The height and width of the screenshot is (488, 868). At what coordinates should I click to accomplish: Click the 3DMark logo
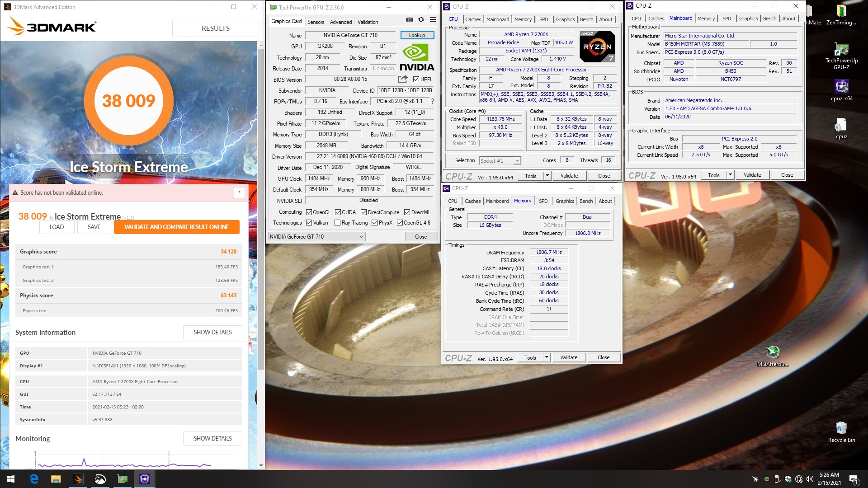click(x=52, y=26)
